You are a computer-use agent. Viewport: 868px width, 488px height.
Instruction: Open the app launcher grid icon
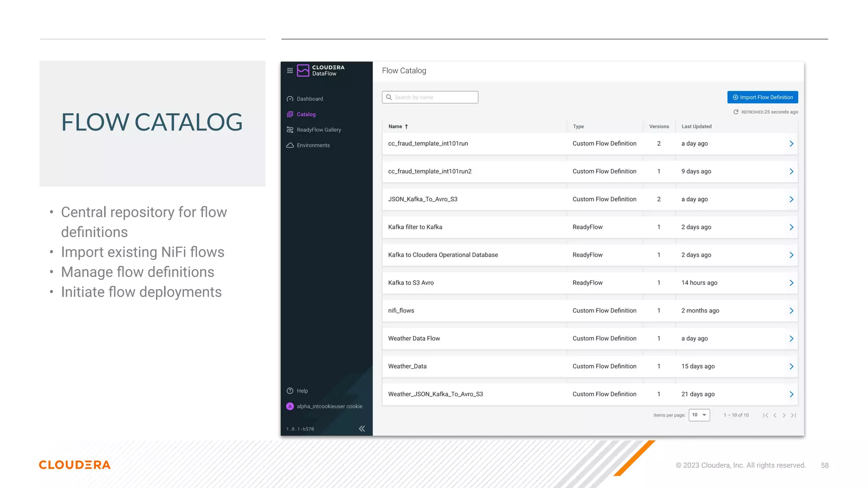pos(290,71)
